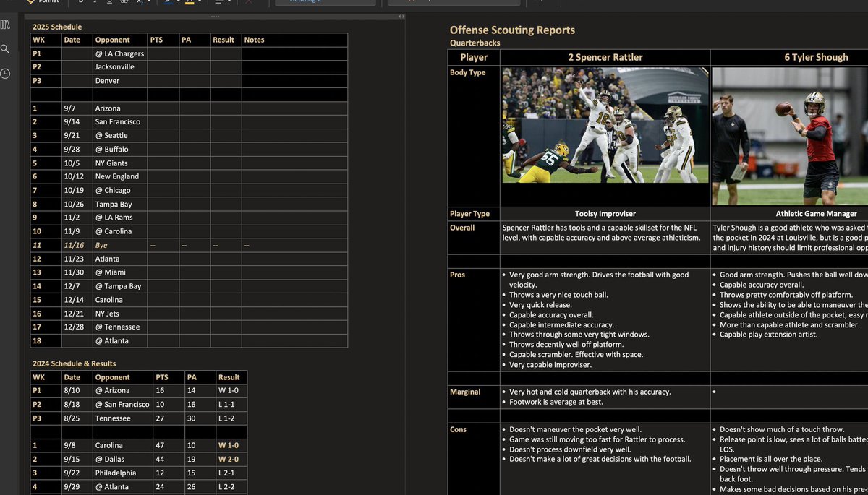Click the 'Player Type' row label
Viewport: 868px width, 495px height.
point(469,214)
